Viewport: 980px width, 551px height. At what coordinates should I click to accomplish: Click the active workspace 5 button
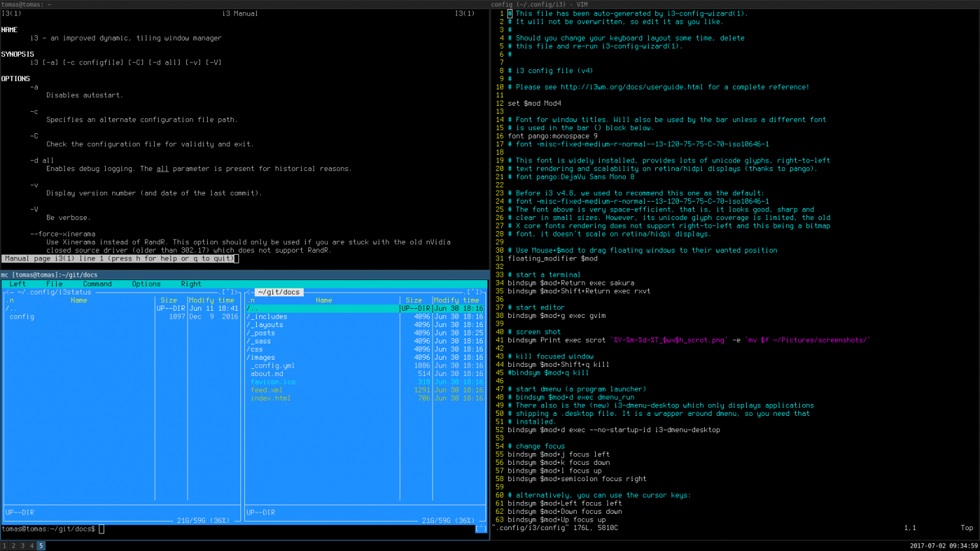(x=41, y=546)
